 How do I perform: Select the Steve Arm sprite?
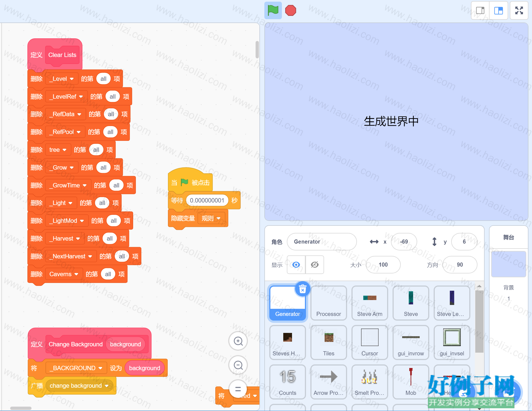tap(370, 303)
